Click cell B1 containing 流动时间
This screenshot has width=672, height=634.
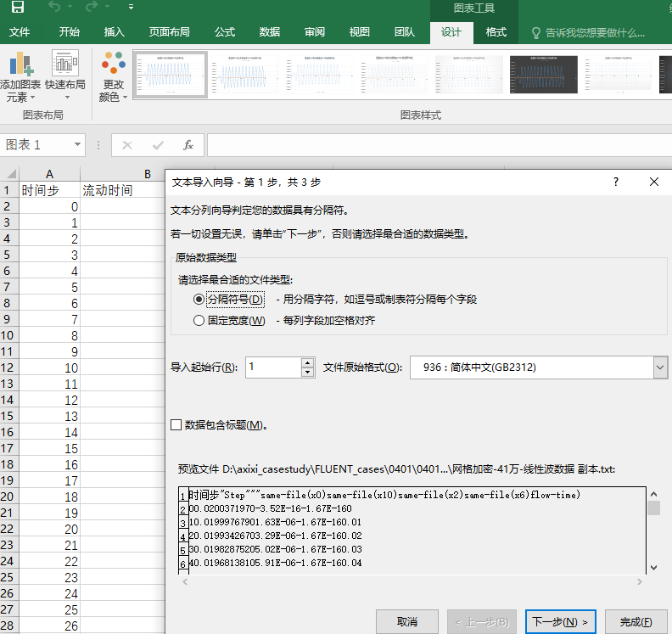pos(122,190)
